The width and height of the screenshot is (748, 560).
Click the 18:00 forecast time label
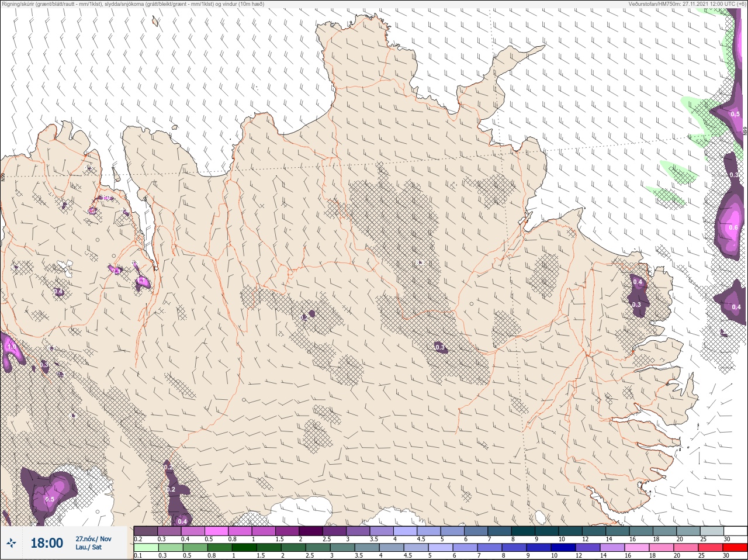47,543
